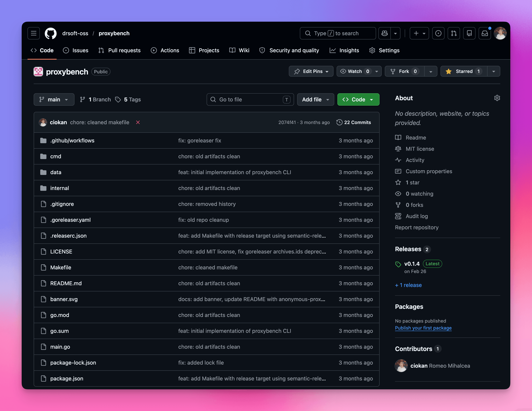Open the user profile avatar menu
Image resolution: width=532 pixels, height=411 pixels.
[500, 33]
